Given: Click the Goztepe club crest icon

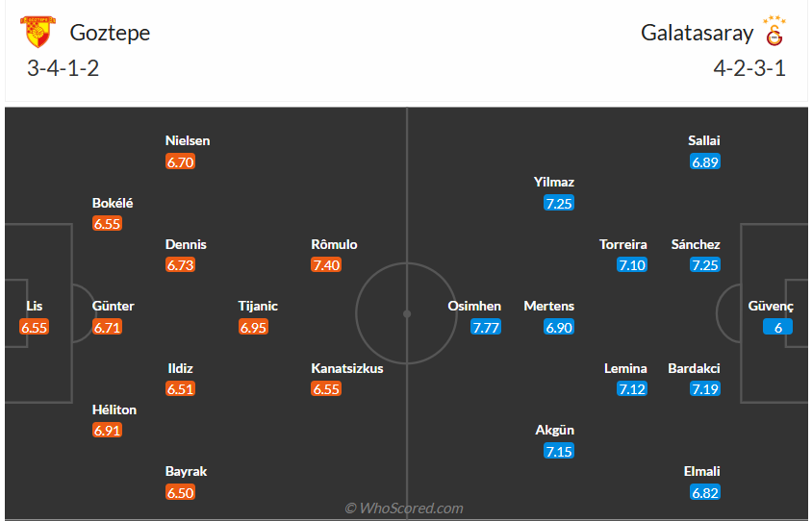Looking at the screenshot, I should [x=38, y=33].
